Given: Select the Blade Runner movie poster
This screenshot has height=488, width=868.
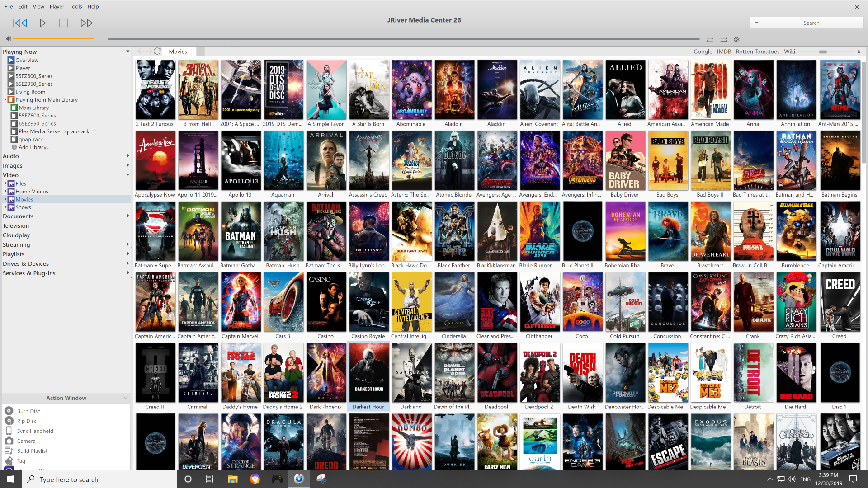Looking at the screenshot, I should 539,231.
